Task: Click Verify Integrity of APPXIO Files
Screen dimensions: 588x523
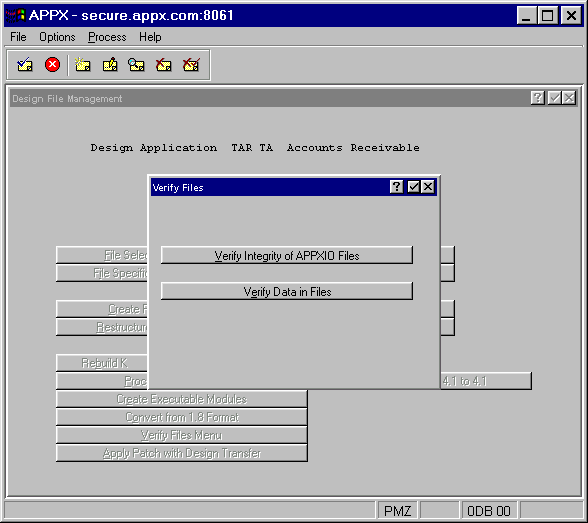Action: coord(287,255)
